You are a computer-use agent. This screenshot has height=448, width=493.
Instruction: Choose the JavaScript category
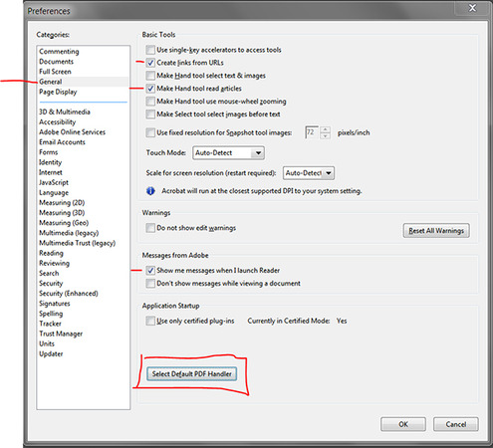point(54,182)
